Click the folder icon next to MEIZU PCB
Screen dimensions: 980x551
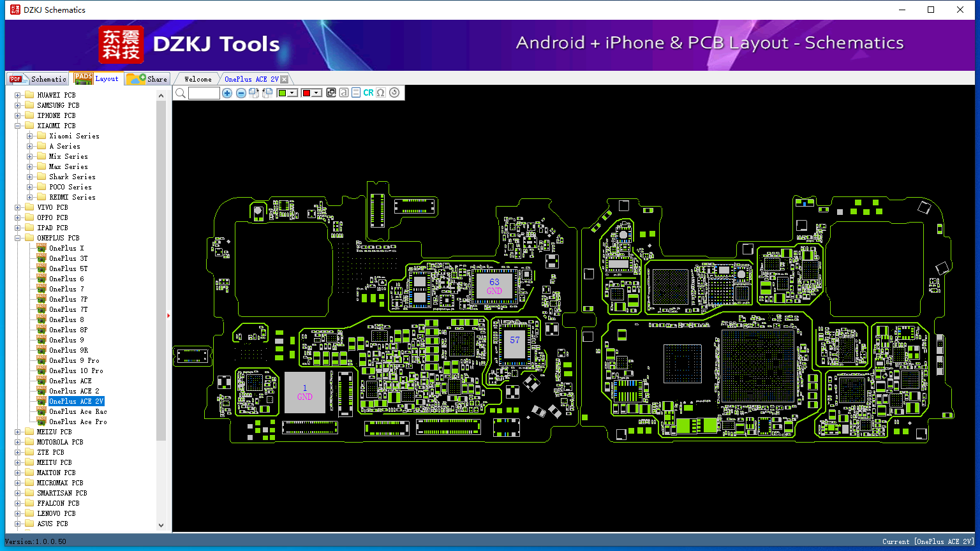29,432
